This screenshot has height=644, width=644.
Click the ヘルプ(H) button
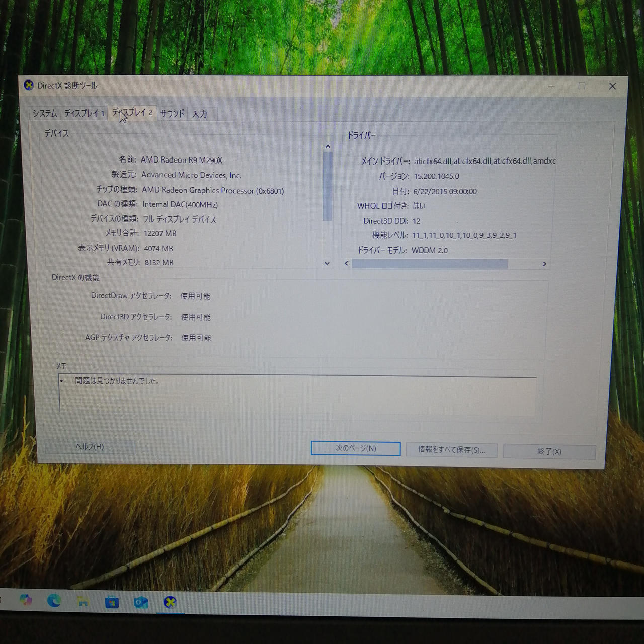(x=90, y=447)
